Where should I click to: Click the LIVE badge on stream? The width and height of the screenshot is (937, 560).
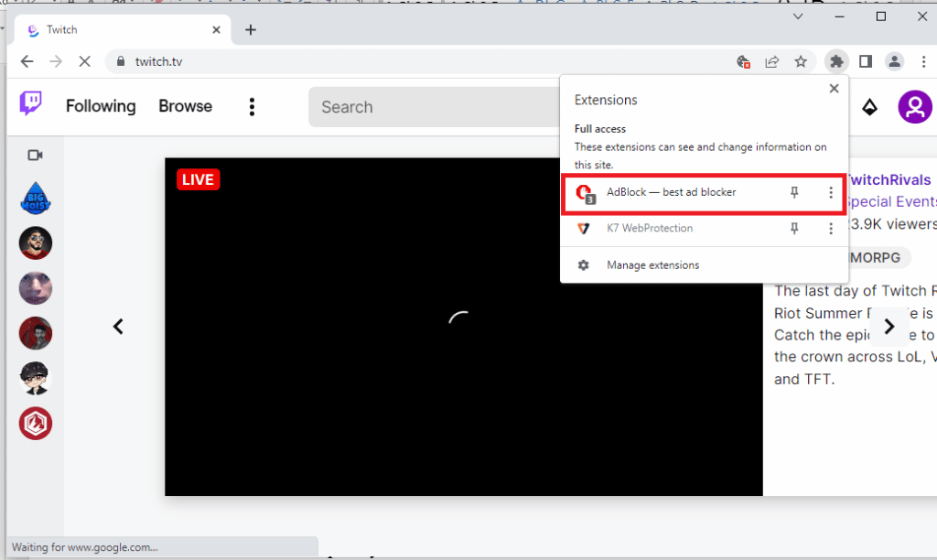[x=199, y=179]
